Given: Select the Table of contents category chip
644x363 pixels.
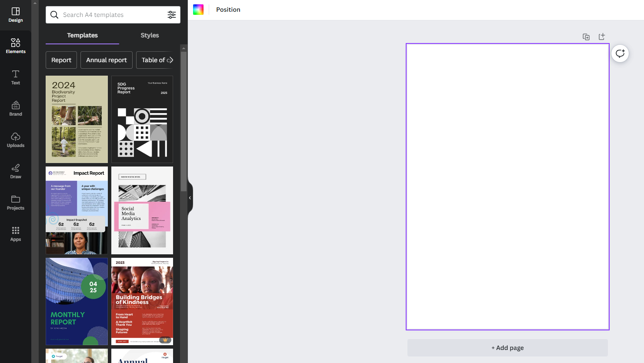Looking at the screenshot, I should (x=156, y=60).
